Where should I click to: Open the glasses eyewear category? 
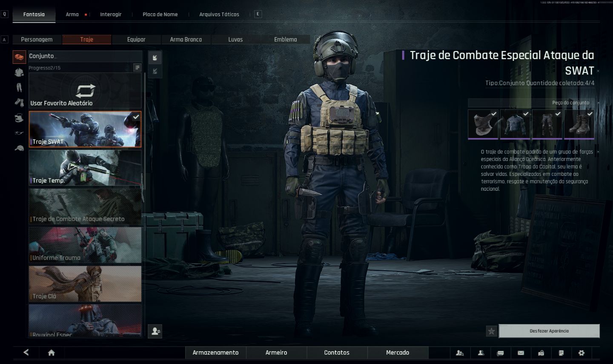click(x=19, y=133)
